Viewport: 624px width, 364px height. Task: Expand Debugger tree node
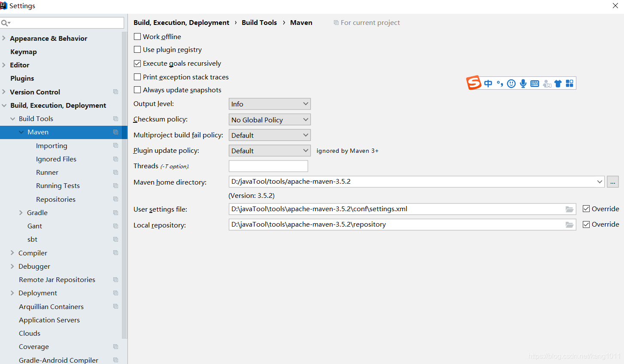pos(12,266)
